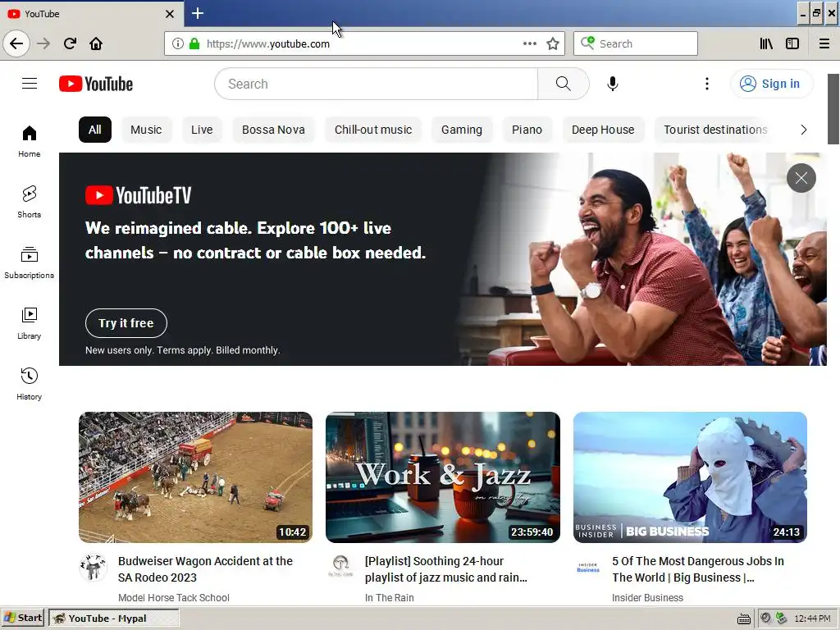The height and width of the screenshot is (630, 840).
Task: Select the Tourist destinations chip
Action: click(x=715, y=130)
